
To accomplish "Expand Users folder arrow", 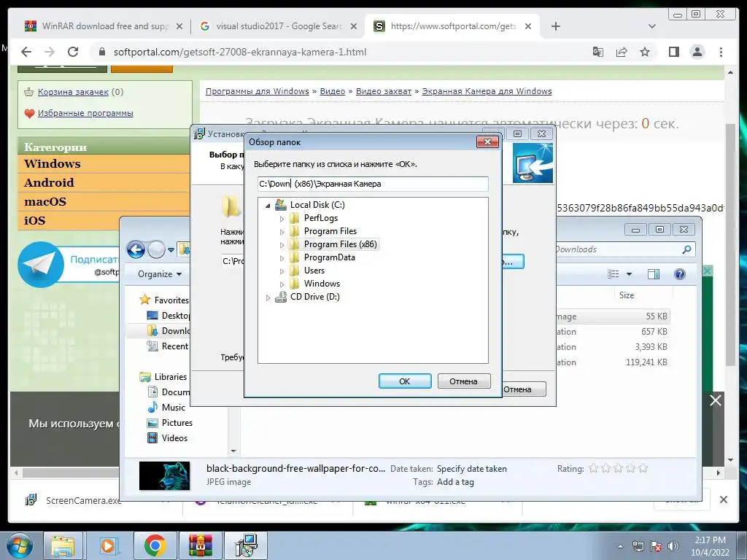I will click(282, 271).
